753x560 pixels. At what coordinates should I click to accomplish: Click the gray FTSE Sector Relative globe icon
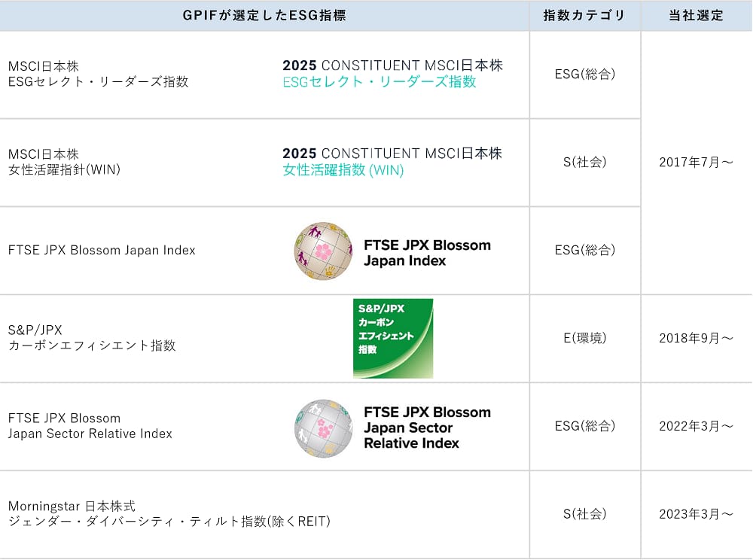[324, 428]
